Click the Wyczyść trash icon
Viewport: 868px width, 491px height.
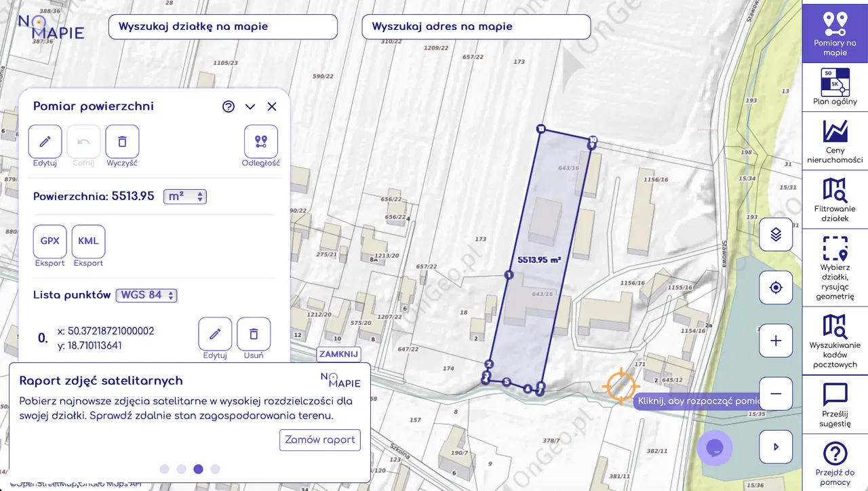pyautogui.click(x=122, y=142)
